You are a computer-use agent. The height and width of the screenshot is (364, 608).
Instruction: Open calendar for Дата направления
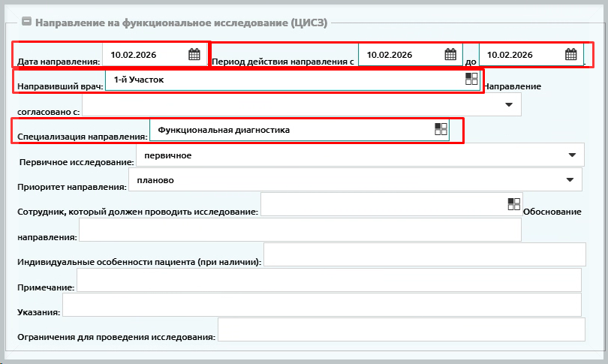194,54
